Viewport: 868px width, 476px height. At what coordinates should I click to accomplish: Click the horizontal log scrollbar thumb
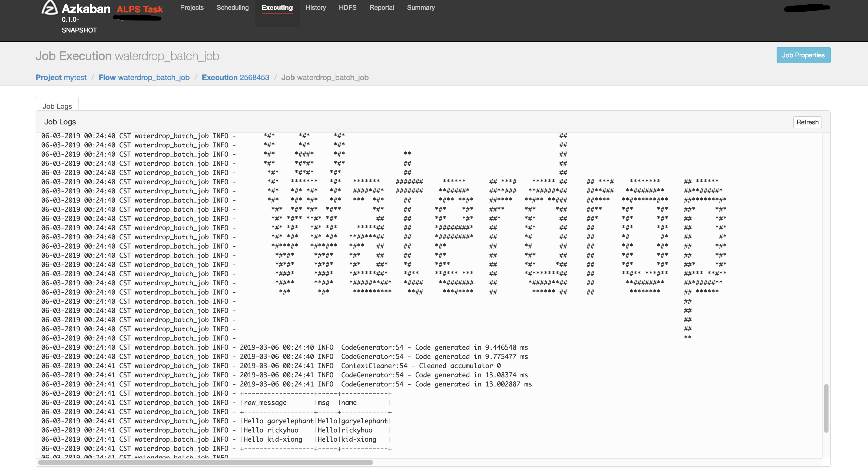coord(205,462)
